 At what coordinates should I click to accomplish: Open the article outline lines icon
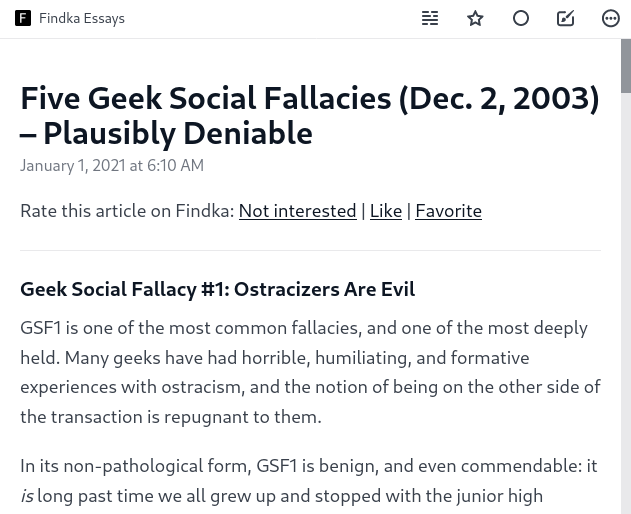(430, 19)
